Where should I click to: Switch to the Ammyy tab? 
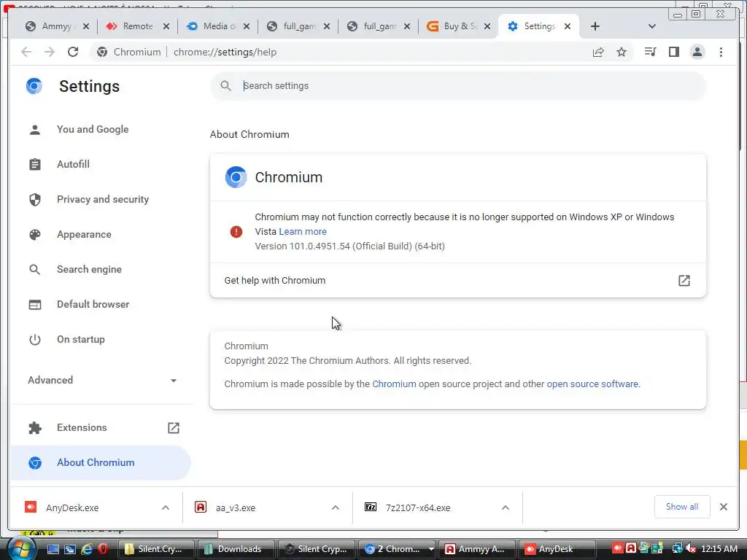point(50,26)
